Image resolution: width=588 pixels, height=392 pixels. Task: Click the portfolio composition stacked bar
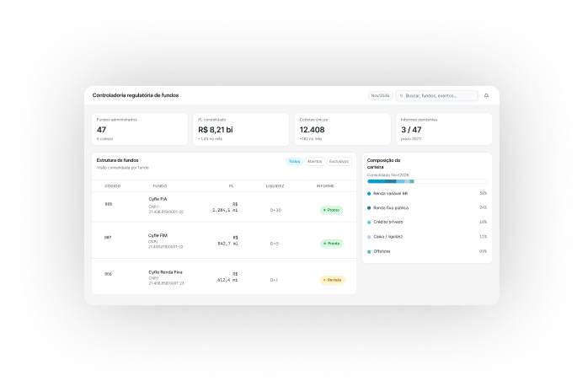point(427,181)
